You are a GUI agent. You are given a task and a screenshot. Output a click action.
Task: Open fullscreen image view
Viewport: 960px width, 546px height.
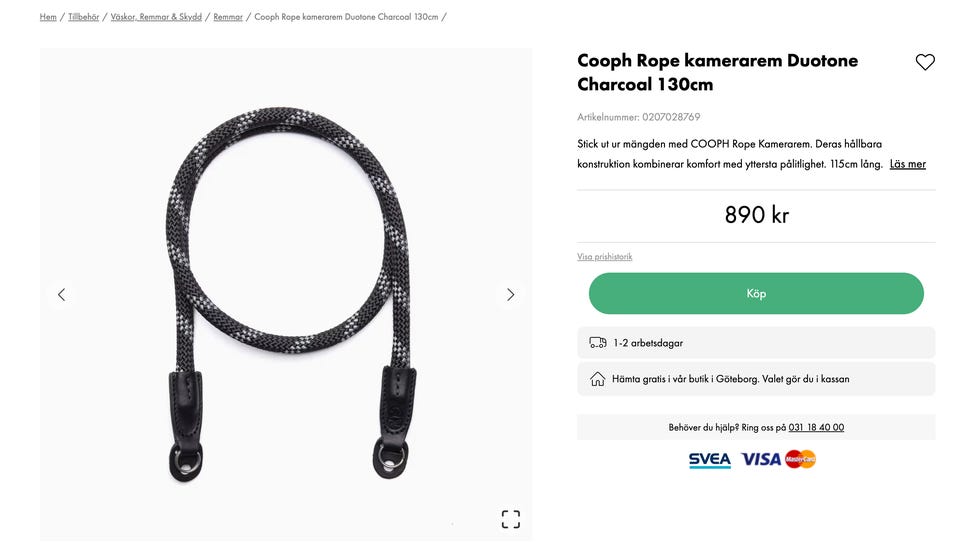pyautogui.click(x=510, y=519)
